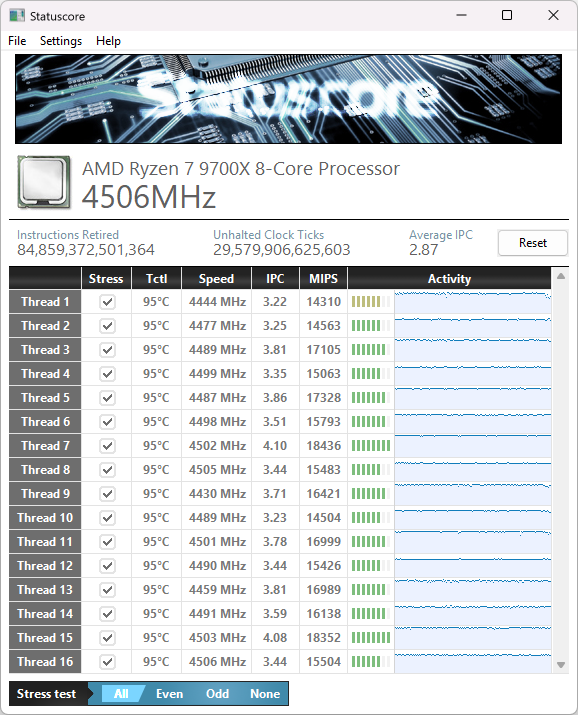578x715 pixels.
Task: Toggle the Stress checkbox for Thread 2
Action: click(108, 326)
